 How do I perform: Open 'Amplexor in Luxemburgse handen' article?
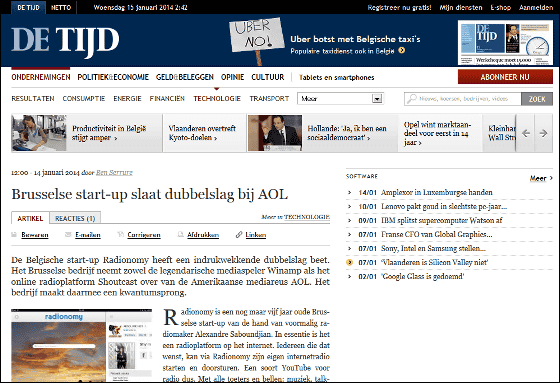pyautogui.click(x=437, y=193)
